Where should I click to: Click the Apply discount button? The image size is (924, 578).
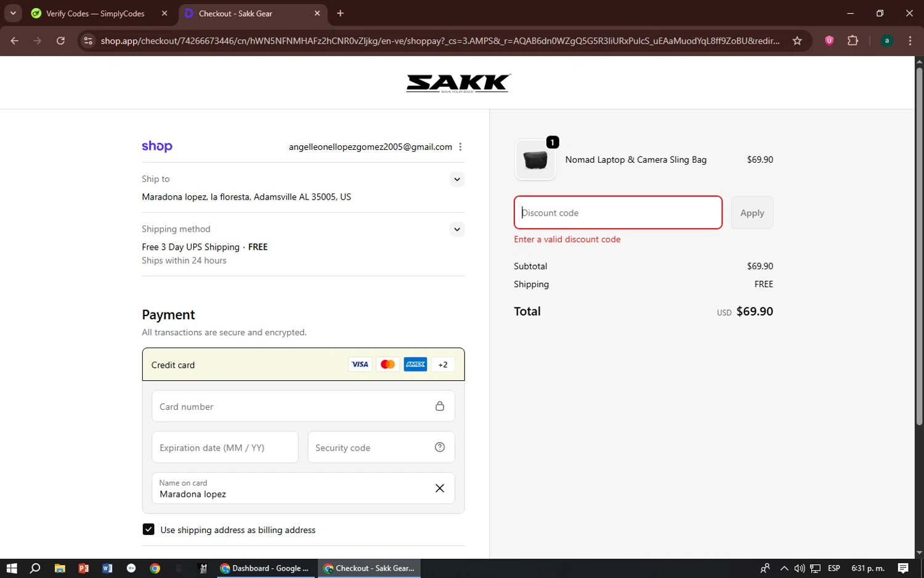click(752, 213)
